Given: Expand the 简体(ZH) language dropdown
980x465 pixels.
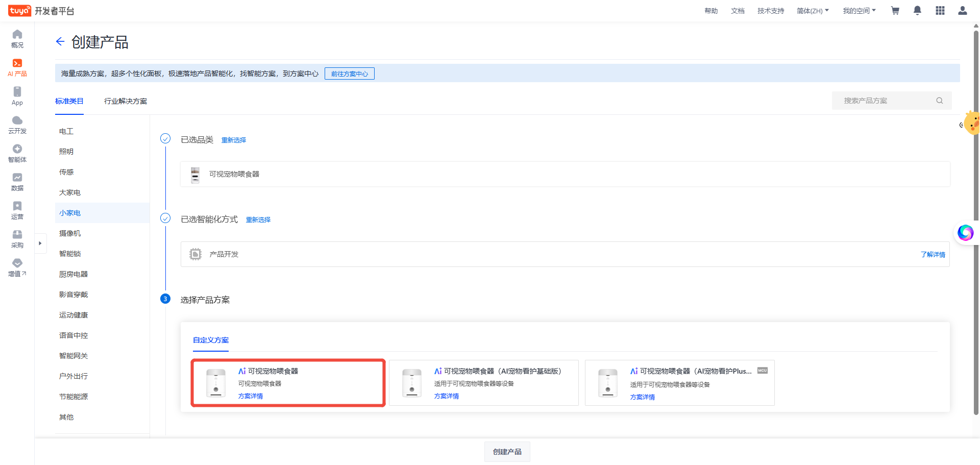Looking at the screenshot, I should coord(813,11).
